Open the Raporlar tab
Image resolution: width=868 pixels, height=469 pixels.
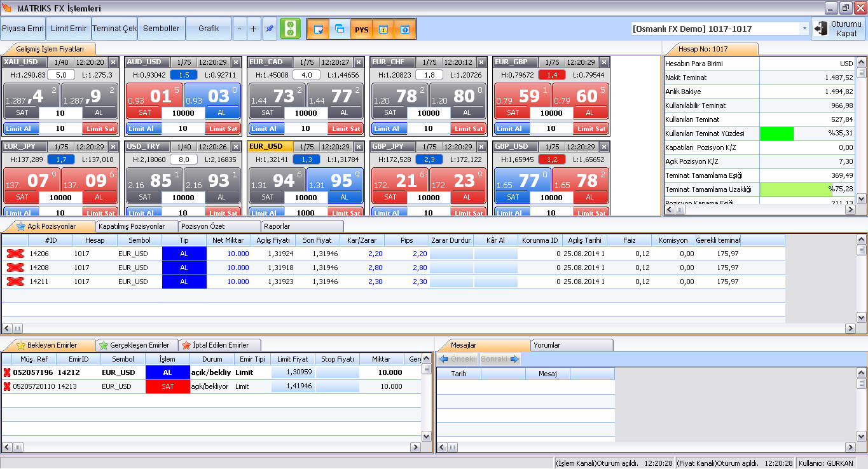[301, 226]
